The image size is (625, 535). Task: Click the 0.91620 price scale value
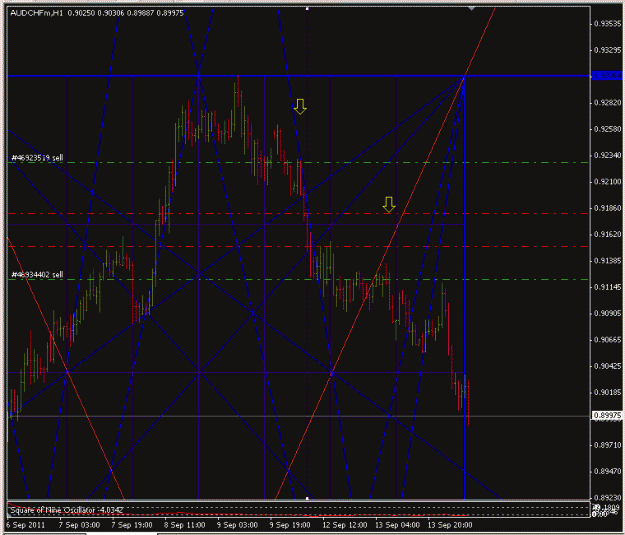[x=607, y=234]
